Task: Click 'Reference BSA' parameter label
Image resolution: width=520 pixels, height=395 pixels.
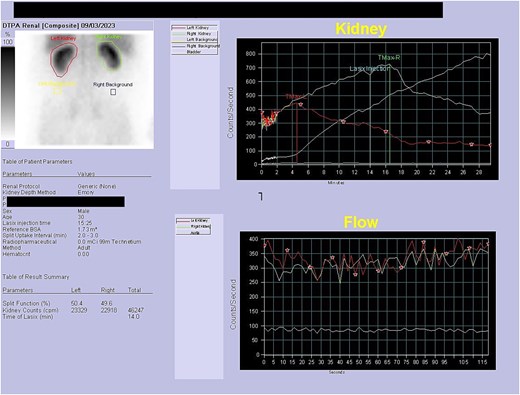Action: click(21, 229)
